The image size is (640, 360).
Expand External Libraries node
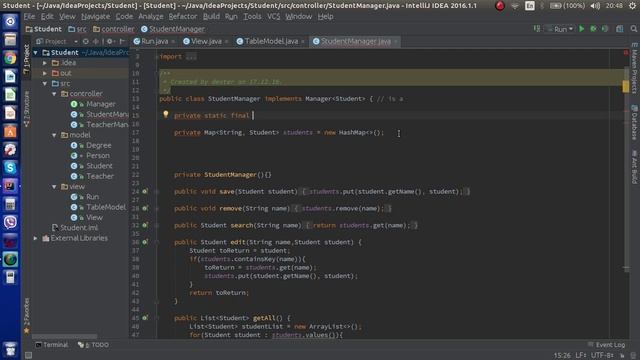pos(36,238)
